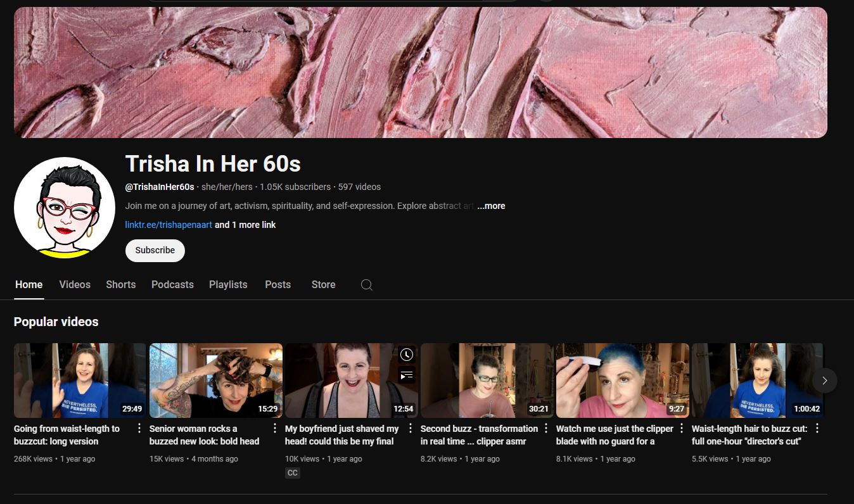Subscribe to Trisha In Her 60s
Viewport: 854px width, 504px height.
(155, 250)
